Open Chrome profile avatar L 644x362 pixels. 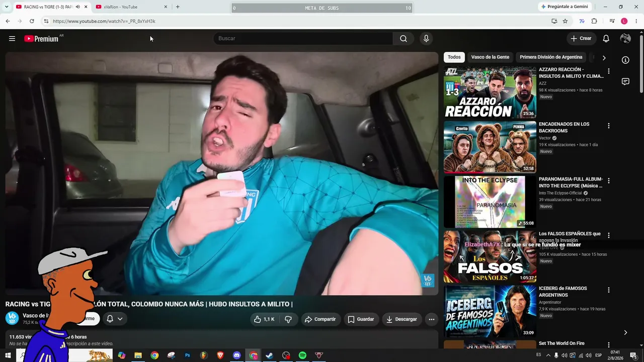pyautogui.click(x=624, y=21)
